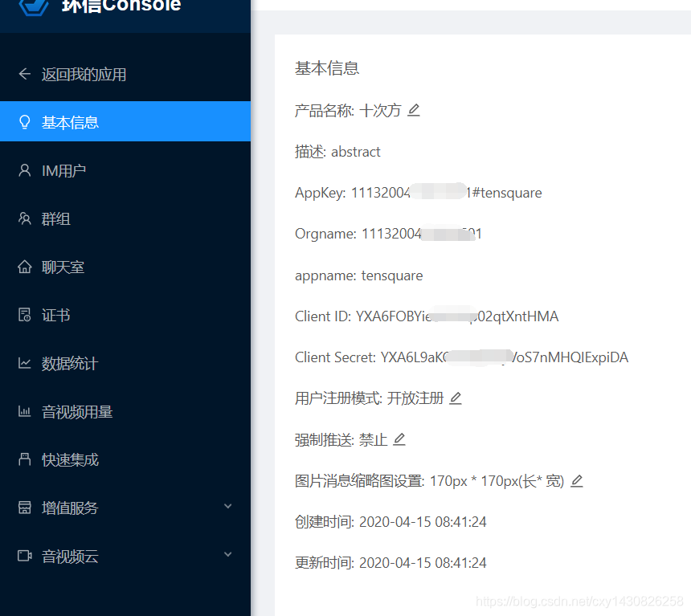Click the Orgname value text
Viewport: 691px width, 616px height.
click(x=422, y=234)
